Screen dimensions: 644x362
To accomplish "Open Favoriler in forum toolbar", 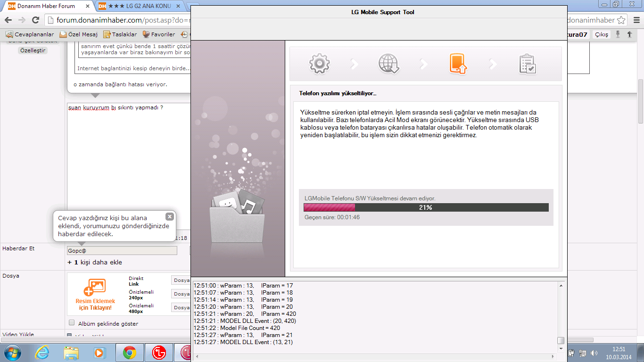I will (159, 34).
